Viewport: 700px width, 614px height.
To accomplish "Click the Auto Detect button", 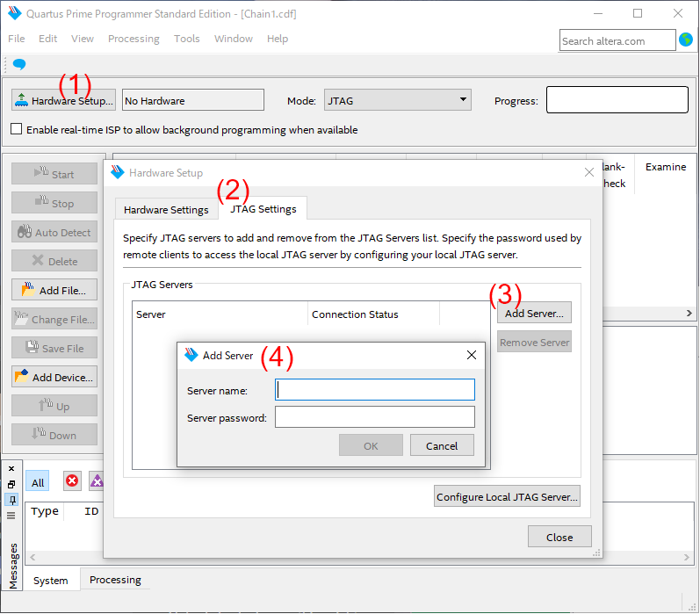I will pos(54,231).
